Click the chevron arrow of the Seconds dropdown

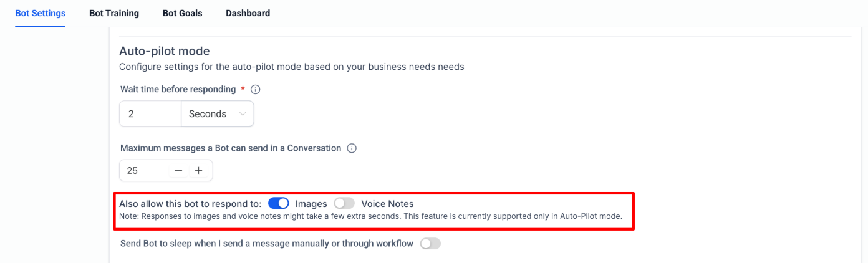coord(243,114)
